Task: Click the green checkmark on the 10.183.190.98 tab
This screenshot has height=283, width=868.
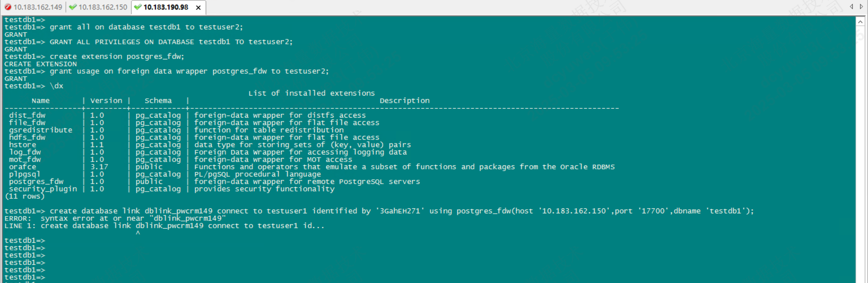Action: [x=138, y=7]
